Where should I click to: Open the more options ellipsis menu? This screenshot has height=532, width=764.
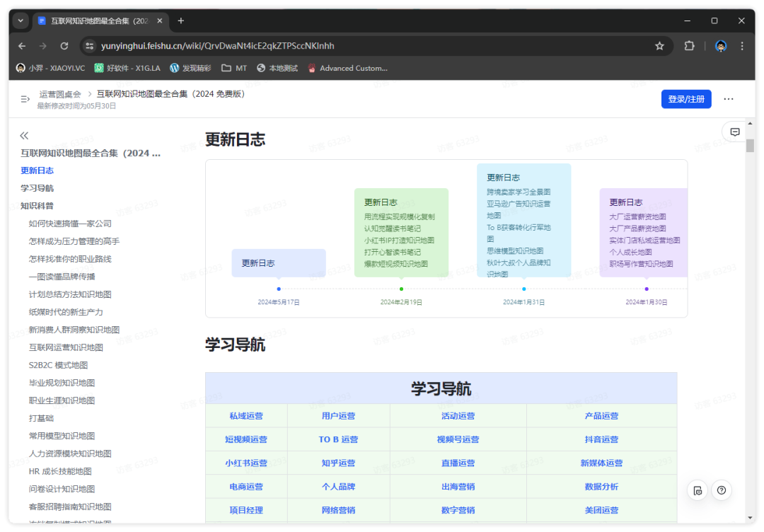click(x=729, y=99)
